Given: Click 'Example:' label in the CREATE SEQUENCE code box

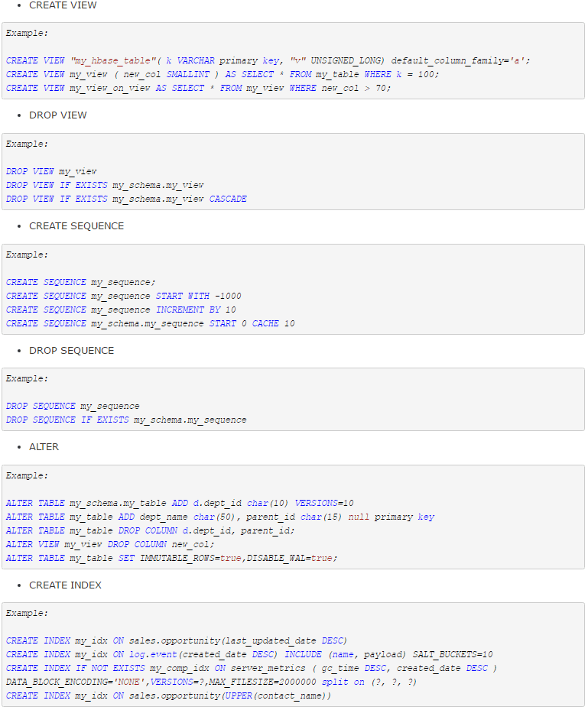Looking at the screenshot, I should (27, 254).
